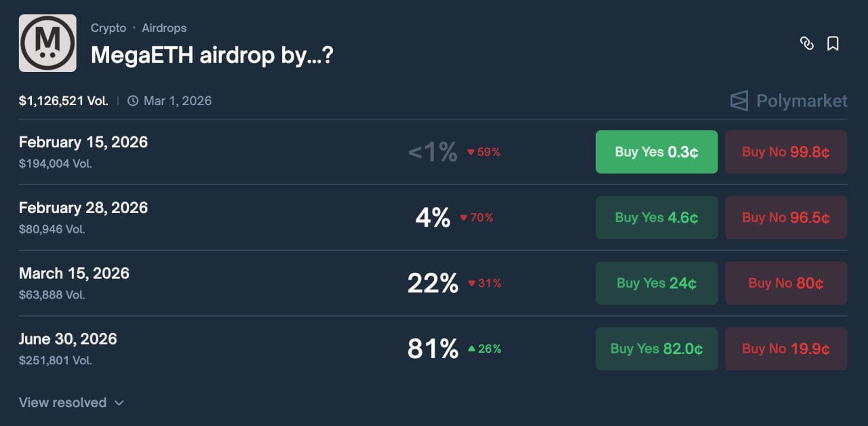This screenshot has height=426, width=868.
Task: Select the March 15, 2026 outcome title
Action: click(74, 273)
